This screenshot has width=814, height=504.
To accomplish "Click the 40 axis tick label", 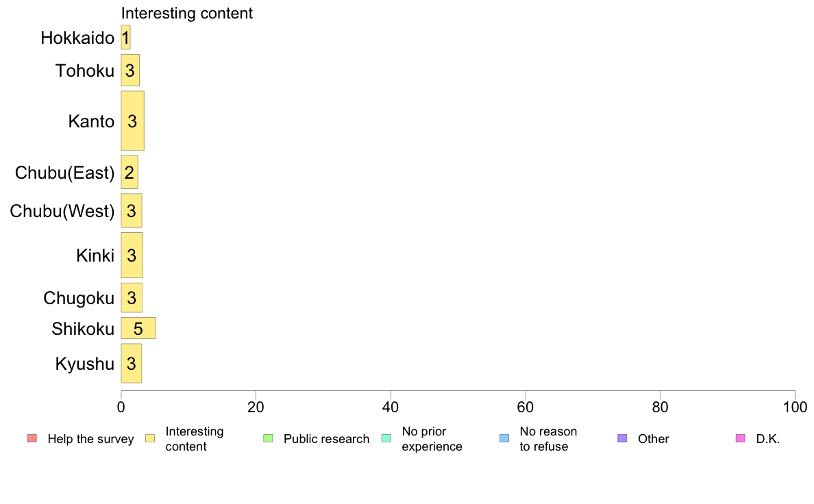I will click(x=391, y=407).
